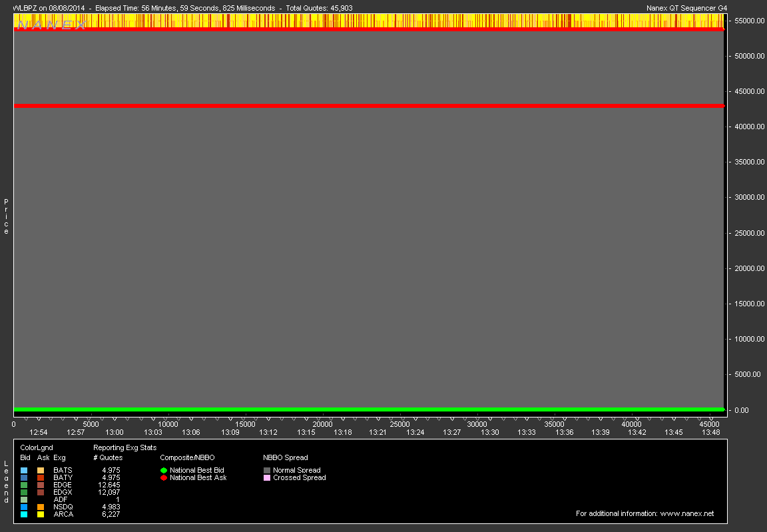This screenshot has height=532, width=767.
Task: Click the 13:21 time axis label
Action: pyautogui.click(x=378, y=432)
